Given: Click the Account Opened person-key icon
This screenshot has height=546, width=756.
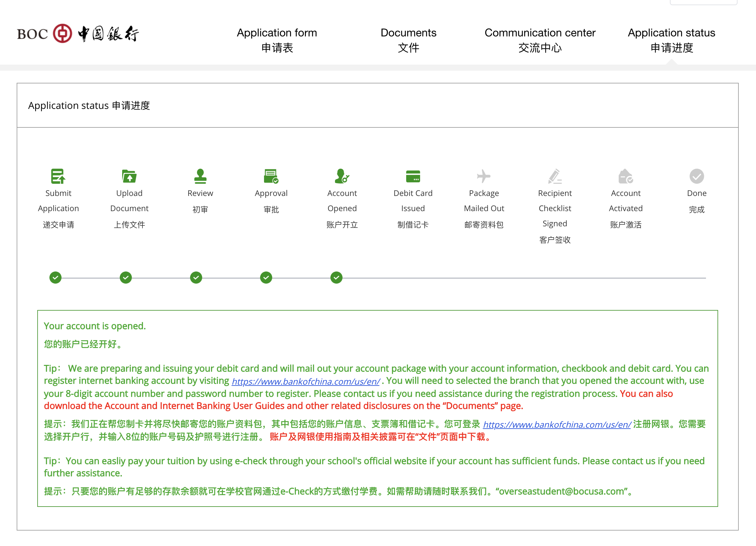Looking at the screenshot, I should [342, 176].
